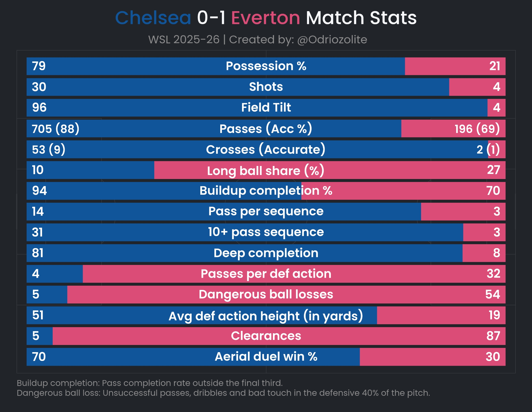Click the Aerial duel win % label
This screenshot has height=412, width=532.
pyautogui.click(x=266, y=357)
